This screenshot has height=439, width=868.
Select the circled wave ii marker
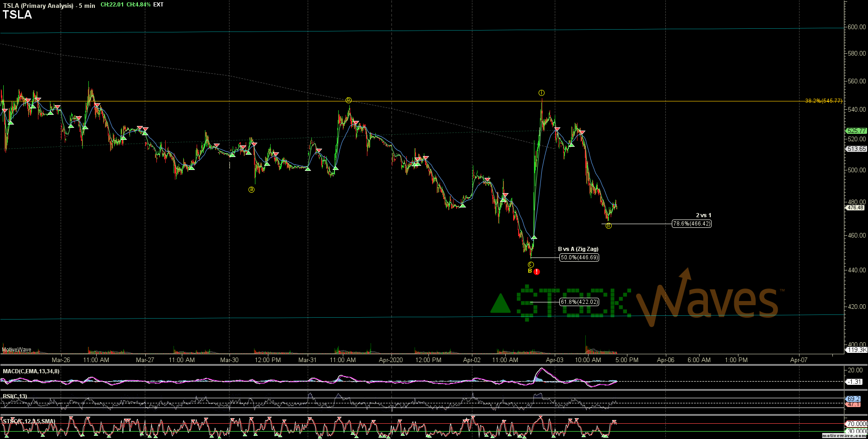tap(608, 226)
